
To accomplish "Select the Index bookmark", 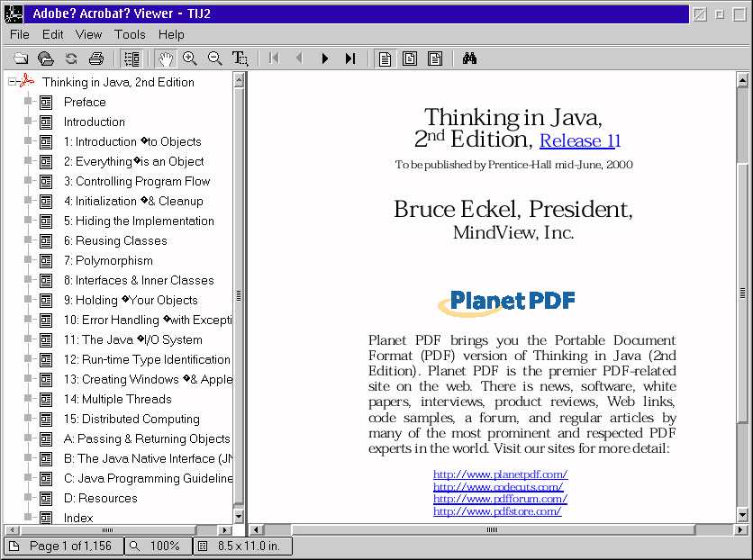I will 78,519.
